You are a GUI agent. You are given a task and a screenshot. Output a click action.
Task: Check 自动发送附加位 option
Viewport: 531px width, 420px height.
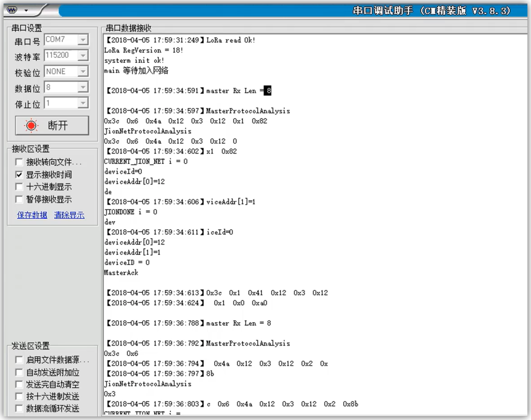(x=19, y=372)
